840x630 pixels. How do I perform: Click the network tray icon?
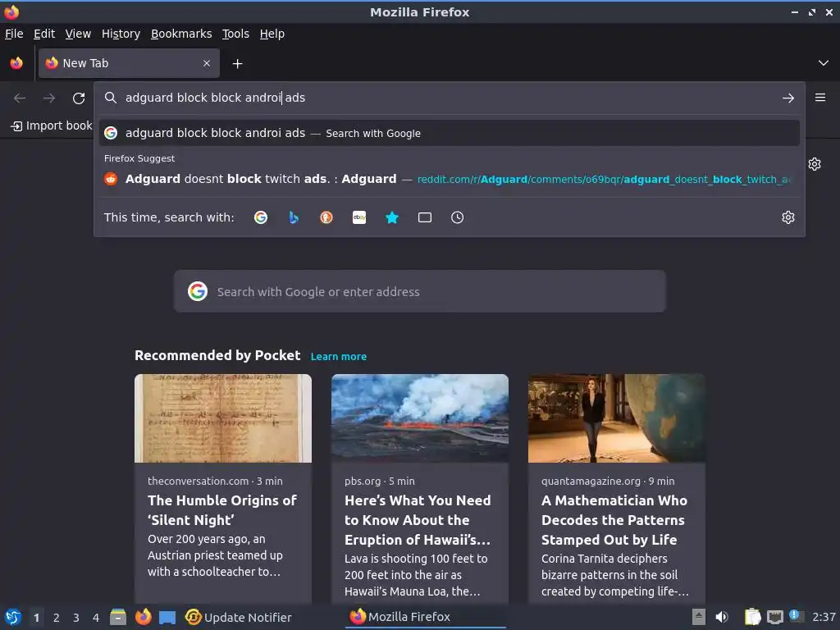(x=774, y=617)
